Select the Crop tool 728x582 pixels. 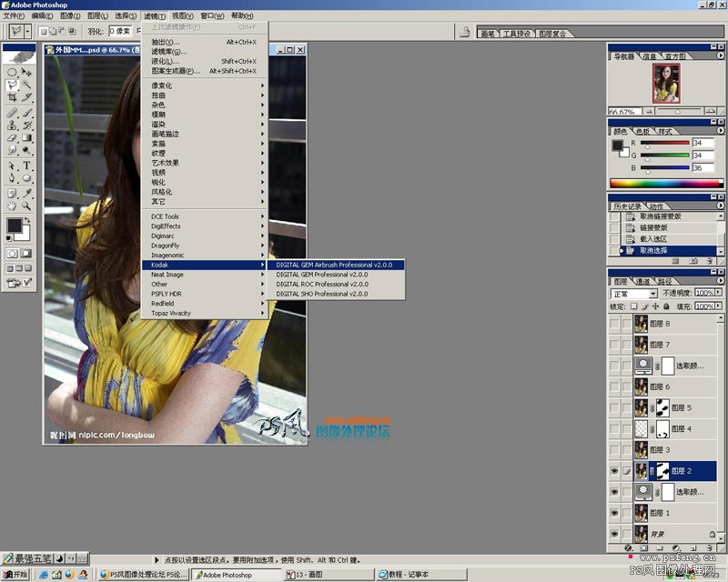point(12,97)
